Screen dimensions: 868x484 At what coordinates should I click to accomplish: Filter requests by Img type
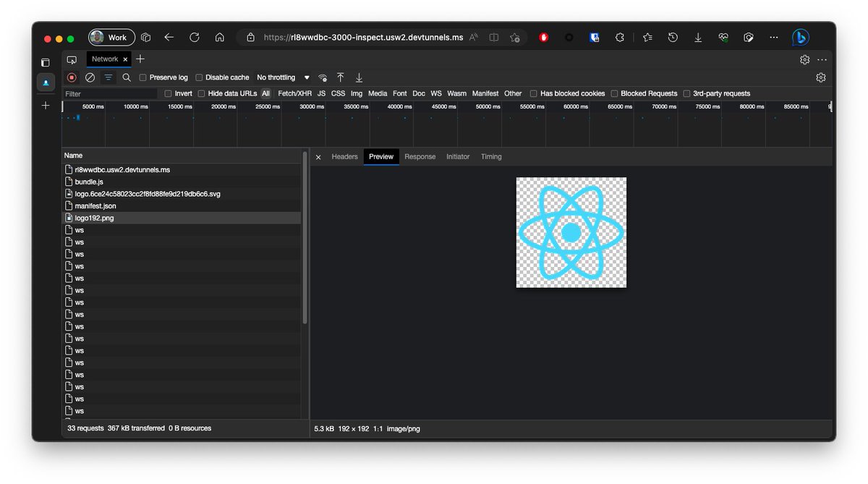[x=357, y=93]
